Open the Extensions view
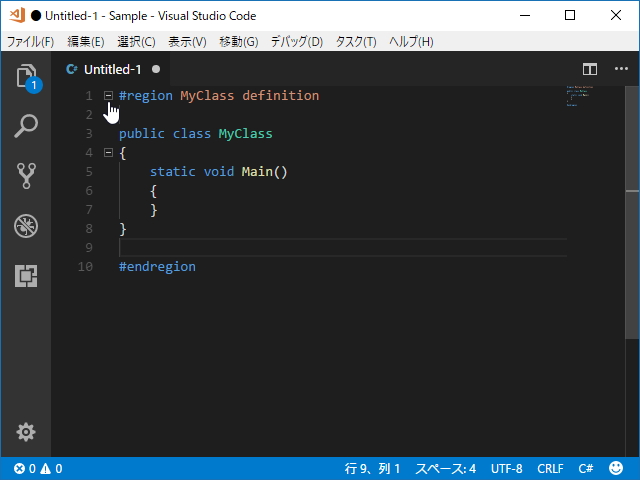This screenshot has height=480, width=640. [x=26, y=276]
